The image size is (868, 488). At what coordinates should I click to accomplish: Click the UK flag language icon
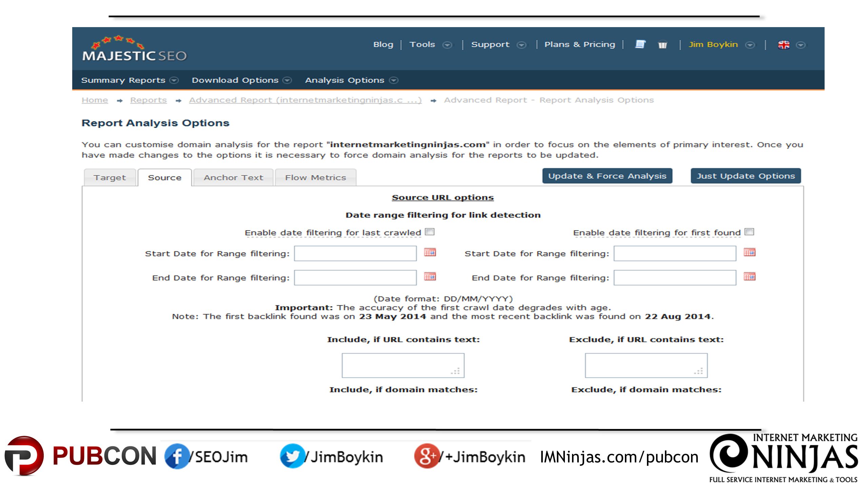pos(784,45)
